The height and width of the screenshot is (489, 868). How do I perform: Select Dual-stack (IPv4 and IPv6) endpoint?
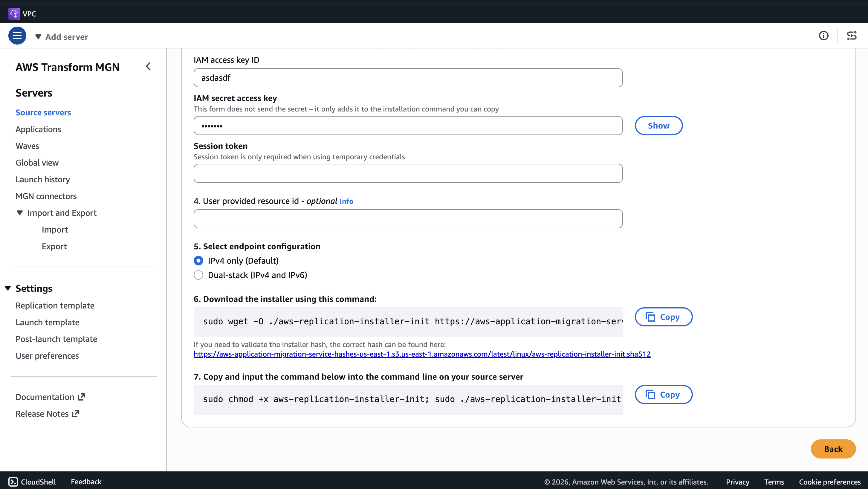[x=198, y=275]
